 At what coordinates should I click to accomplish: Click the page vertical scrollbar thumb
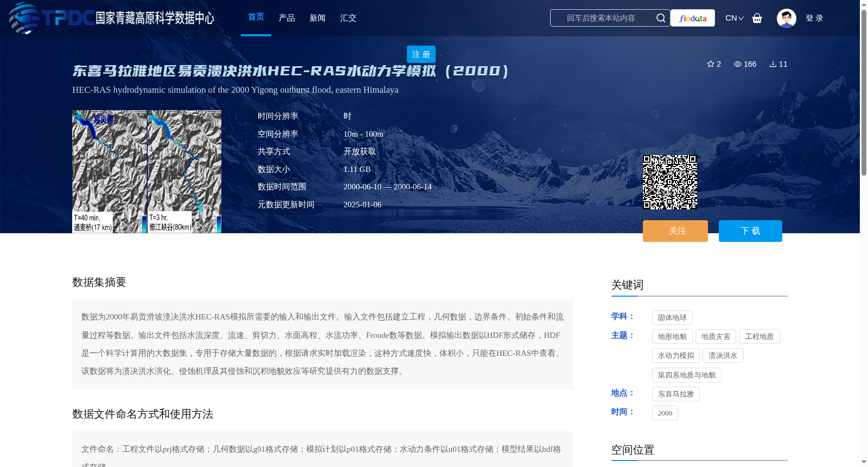[x=864, y=92]
